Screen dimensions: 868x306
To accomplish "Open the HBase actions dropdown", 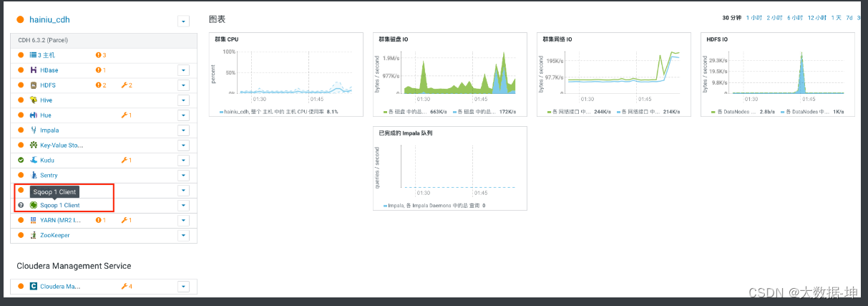I will (x=183, y=70).
